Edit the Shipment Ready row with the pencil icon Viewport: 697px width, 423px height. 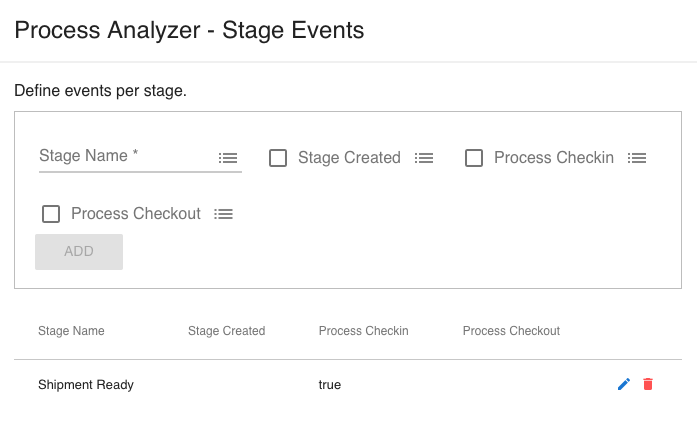click(624, 384)
